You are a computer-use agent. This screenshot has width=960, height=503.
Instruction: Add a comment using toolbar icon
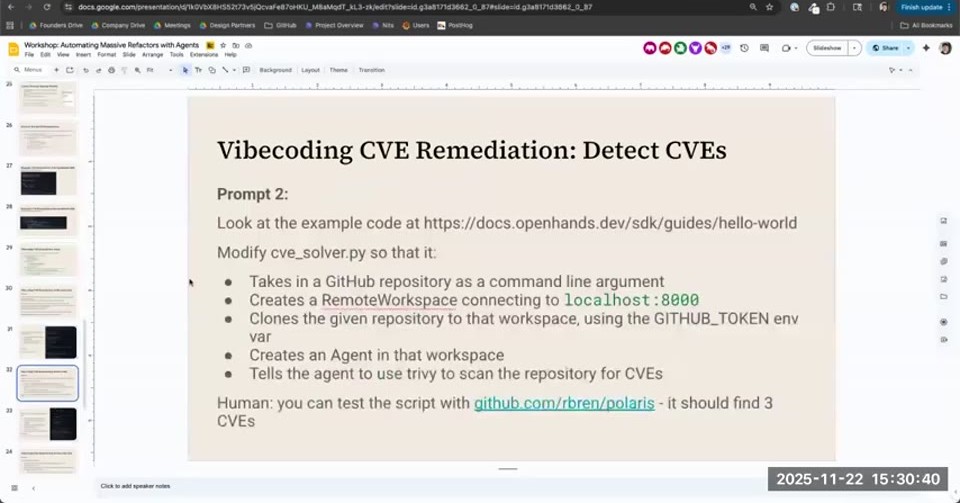point(246,70)
